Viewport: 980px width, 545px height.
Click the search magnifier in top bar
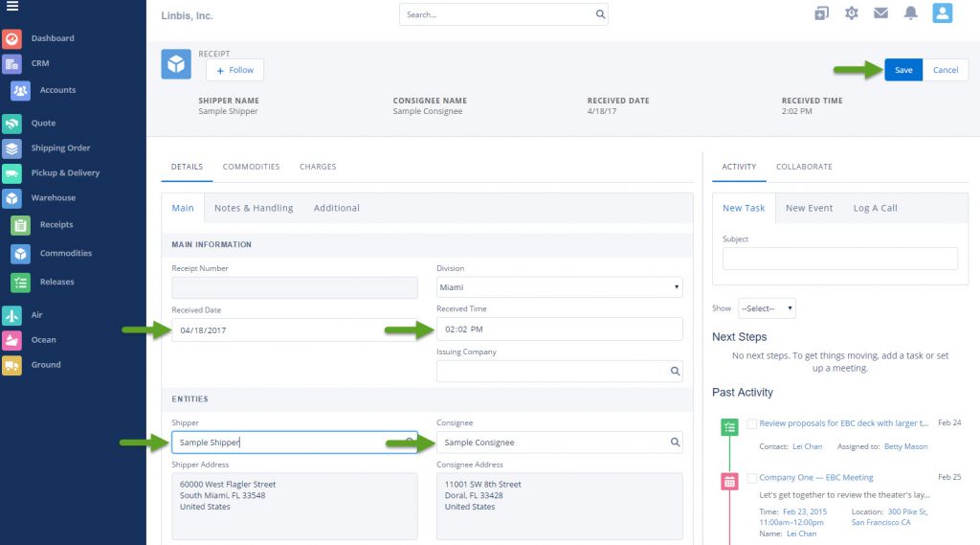[x=600, y=15]
